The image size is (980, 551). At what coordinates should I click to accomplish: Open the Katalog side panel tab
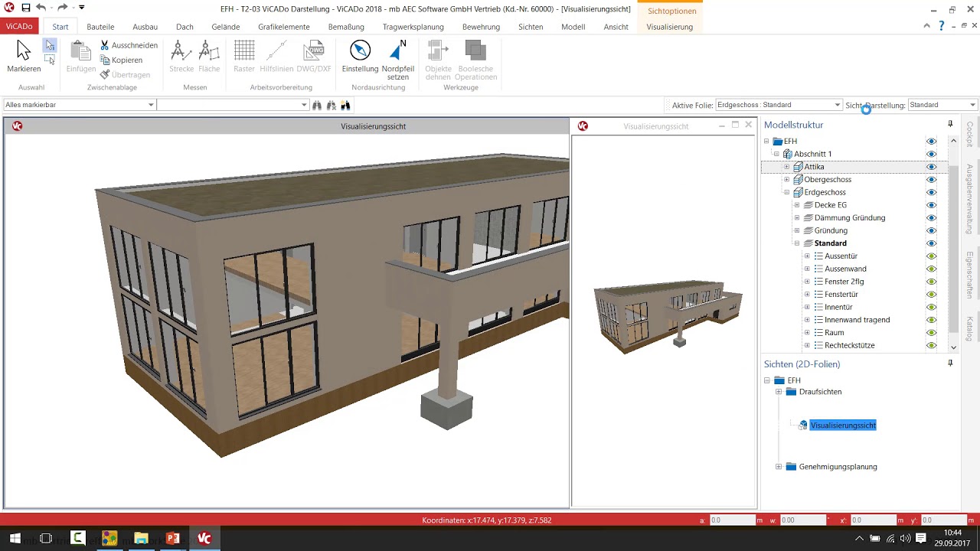(x=969, y=329)
